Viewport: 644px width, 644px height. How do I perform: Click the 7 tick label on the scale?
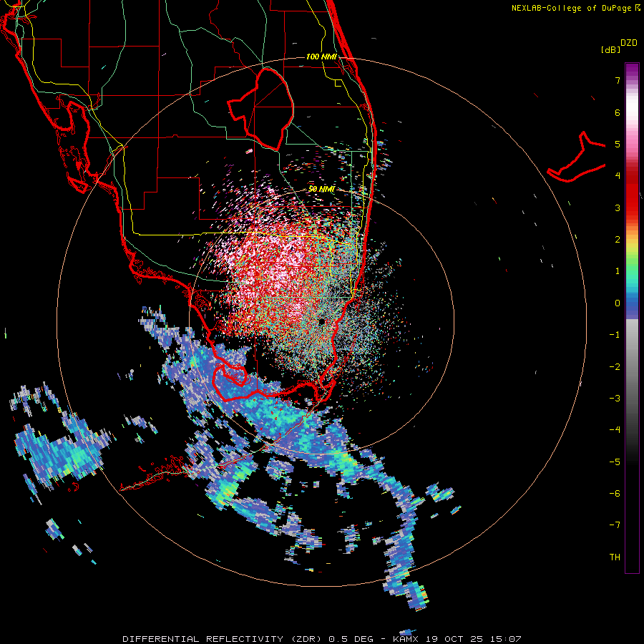click(618, 80)
